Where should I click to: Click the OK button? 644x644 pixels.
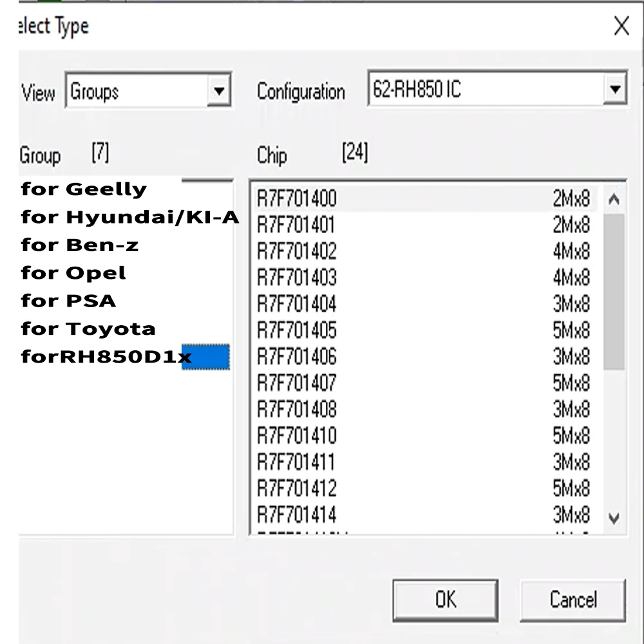pos(445,600)
